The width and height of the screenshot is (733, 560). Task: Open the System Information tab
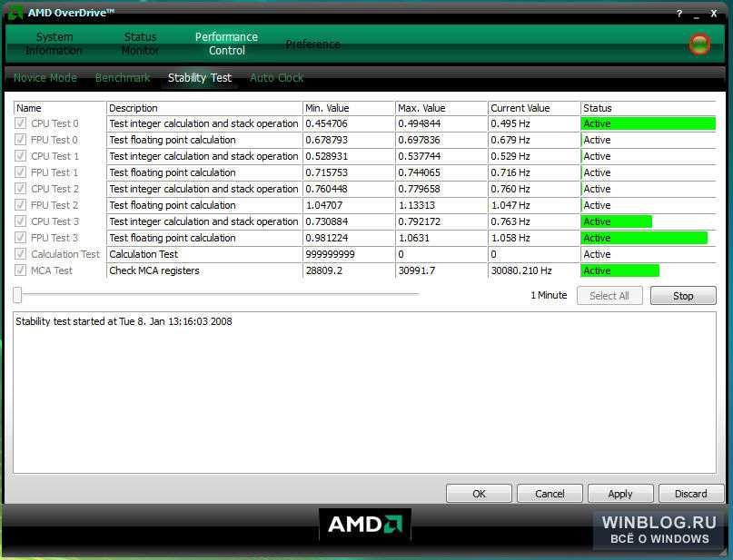point(54,44)
